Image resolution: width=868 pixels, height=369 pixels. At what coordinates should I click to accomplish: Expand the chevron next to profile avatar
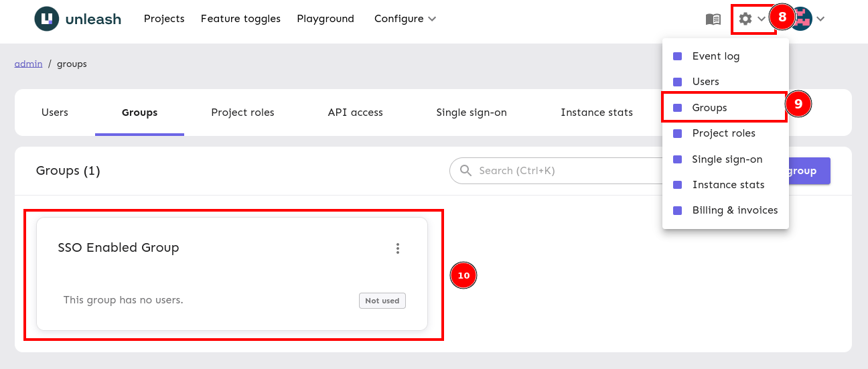pos(820,19)
